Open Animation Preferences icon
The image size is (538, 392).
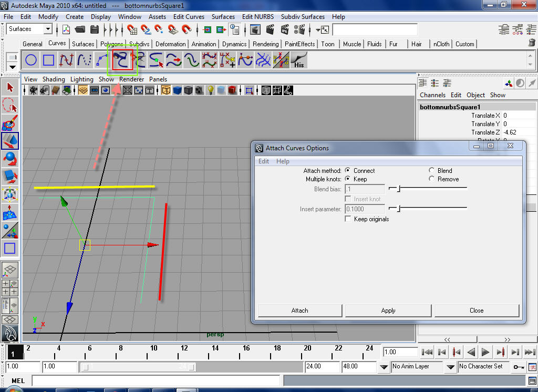point(532,367)
